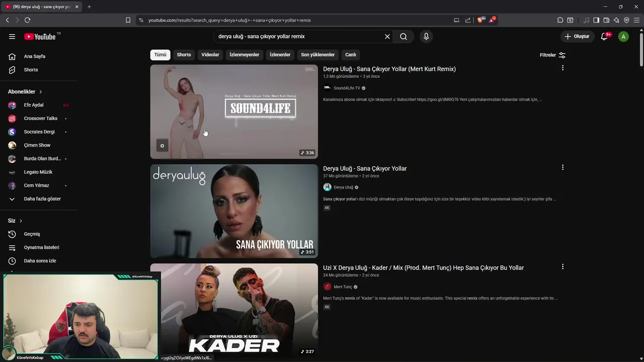Expand the Siz section chevron

(x=21, y=221)
